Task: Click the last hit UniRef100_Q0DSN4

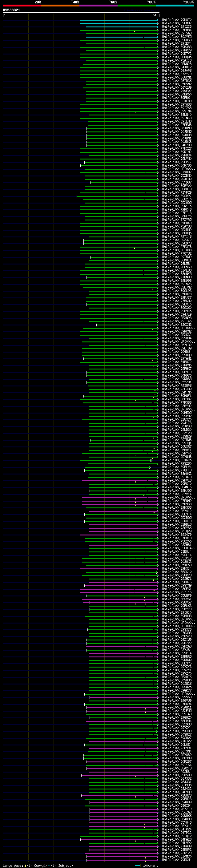Action: [x=177, y=860]
